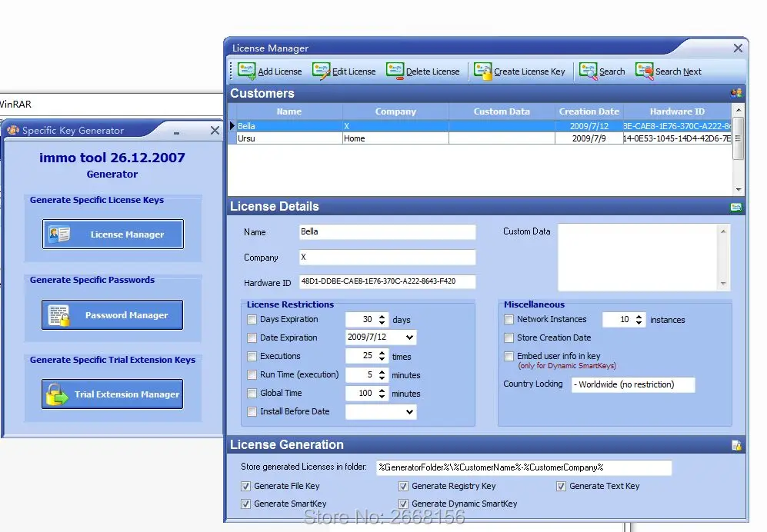Select the Bella customer name cell
The width and height of the screenshot is (767, 532).
point(289,125)
